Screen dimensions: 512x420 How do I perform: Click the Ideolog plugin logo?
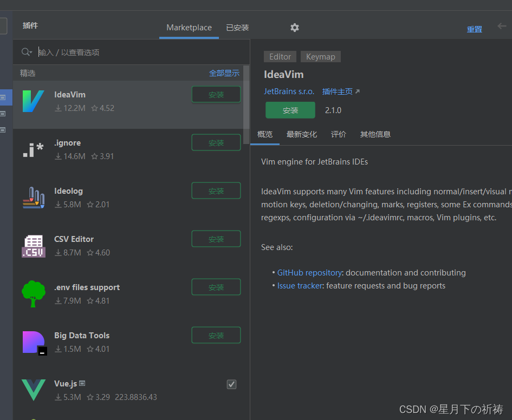[x=33, y=198]
